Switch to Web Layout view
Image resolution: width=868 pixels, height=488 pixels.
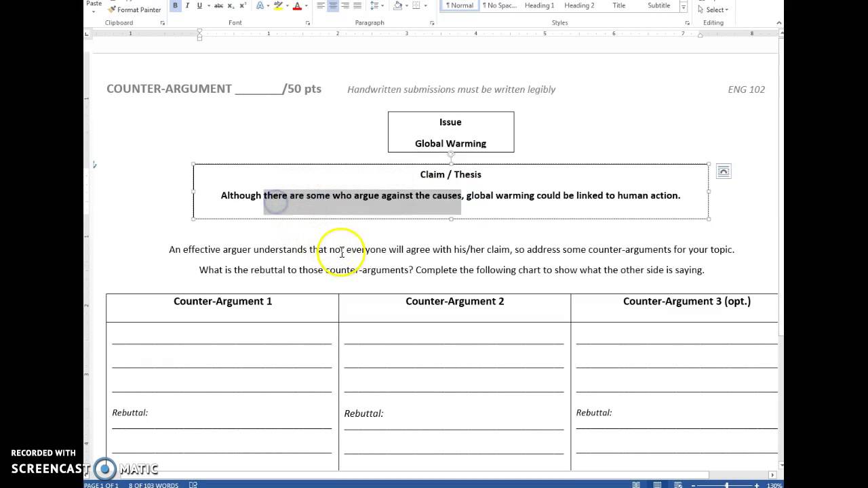(677, 485)
